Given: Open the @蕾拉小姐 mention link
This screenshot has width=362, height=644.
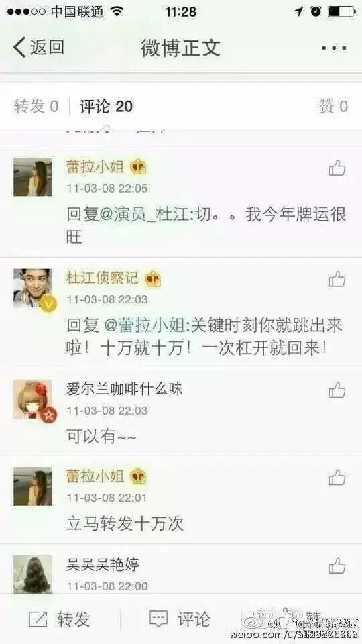Looking at the screenshot, I should pos(145,326).
